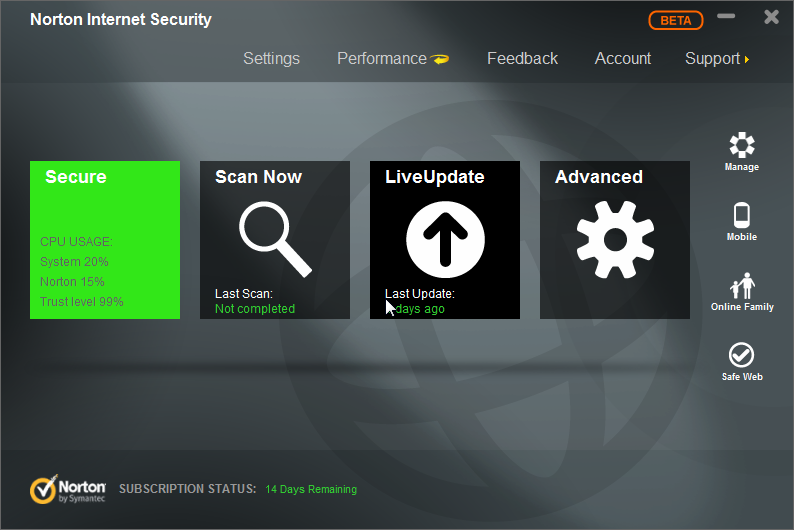Image resolution: width=794 pixels, height=530 pixels.
Task: Click the Advanced tile heading
Action: pos(599,177)
